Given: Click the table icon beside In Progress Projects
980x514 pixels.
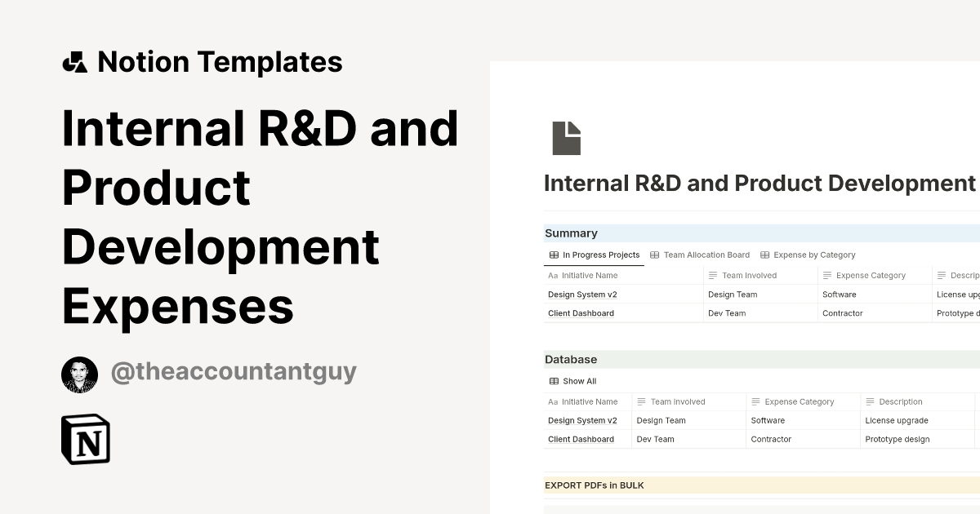Looking at the screenshot, I should coord(553,255).
